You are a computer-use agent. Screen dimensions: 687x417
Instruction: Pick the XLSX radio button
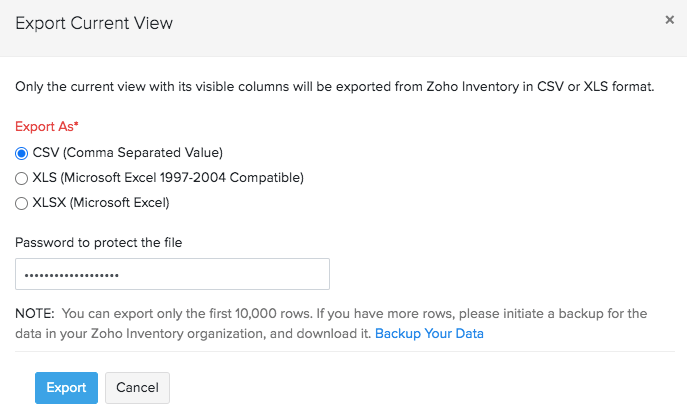pyautogui.click(x=22, y=203)
